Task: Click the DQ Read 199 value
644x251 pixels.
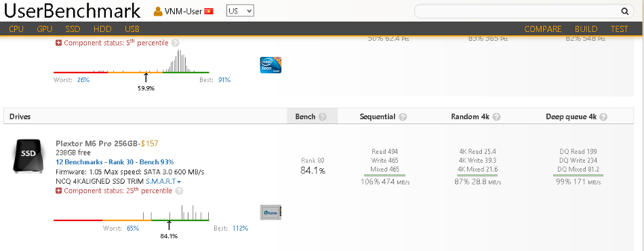Action: tap(578, 151)
